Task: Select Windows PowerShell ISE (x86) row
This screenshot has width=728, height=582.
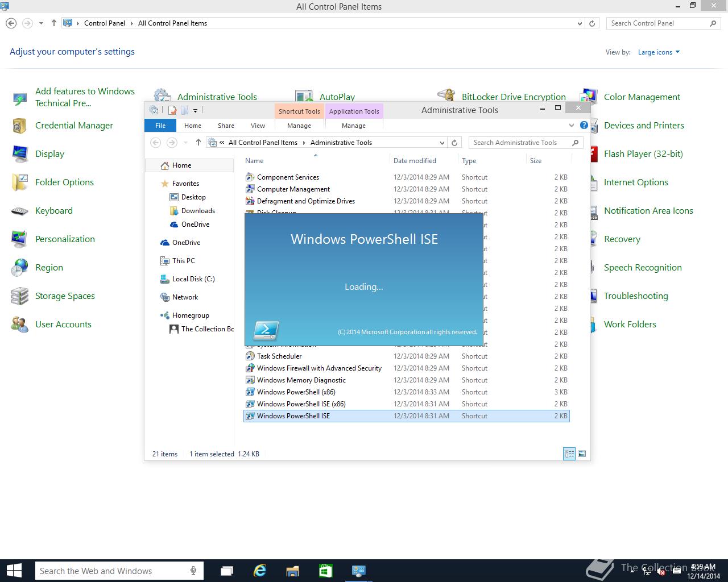Action: [x=406, y=404]
